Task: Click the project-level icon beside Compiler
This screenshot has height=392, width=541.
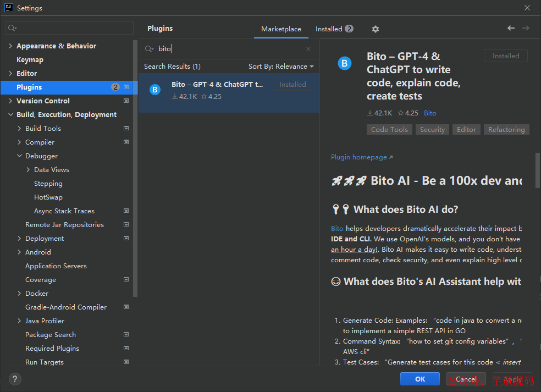Action: pos(126,142)
